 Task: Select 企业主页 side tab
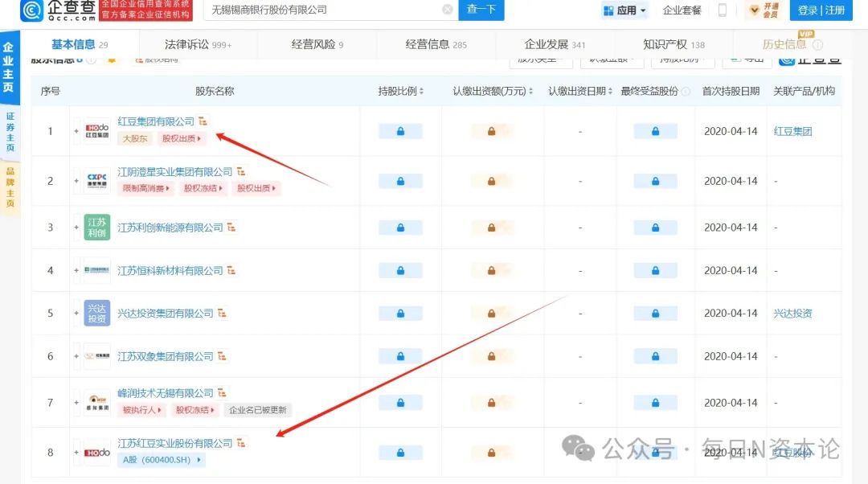9,67
